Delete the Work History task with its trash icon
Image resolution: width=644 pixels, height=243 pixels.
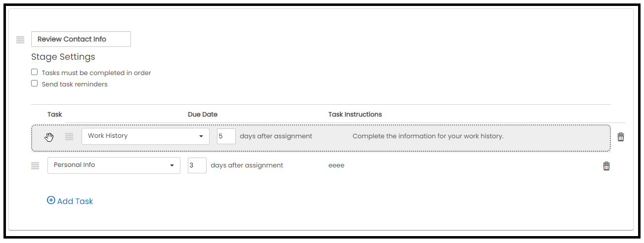click(621, 137)
